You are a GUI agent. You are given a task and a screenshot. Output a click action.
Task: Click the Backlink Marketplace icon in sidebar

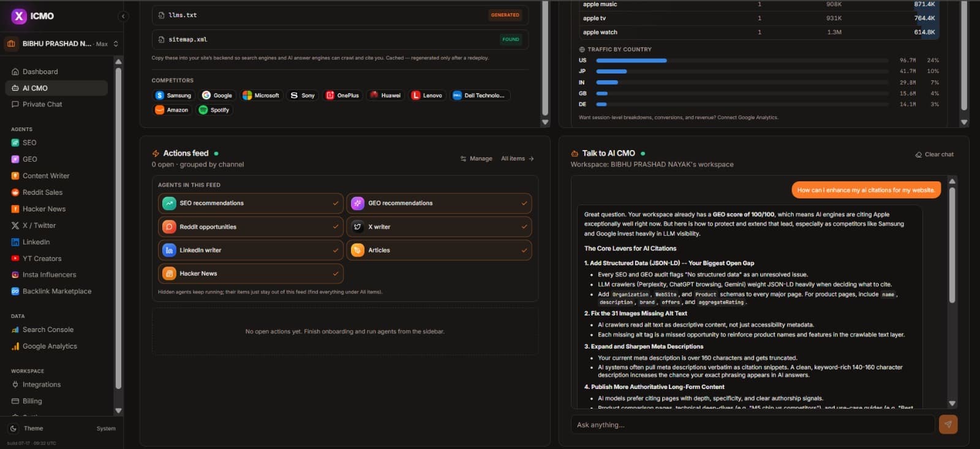(x=15, y=292)
